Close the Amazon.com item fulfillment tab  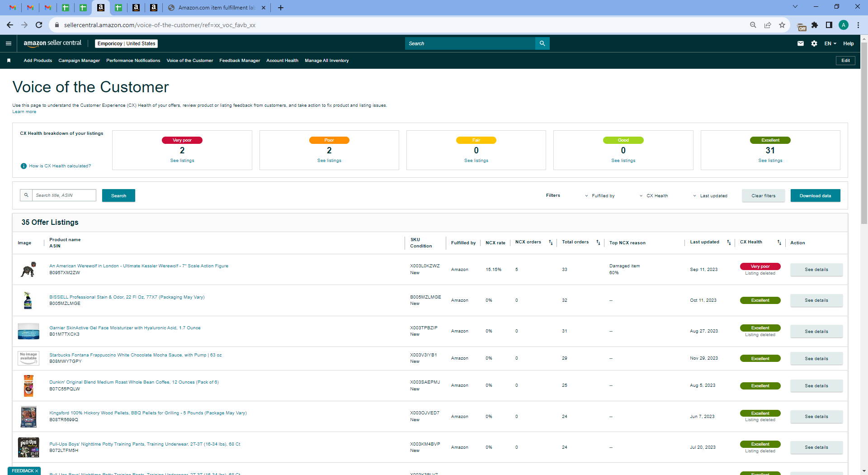tap(264, 8)
